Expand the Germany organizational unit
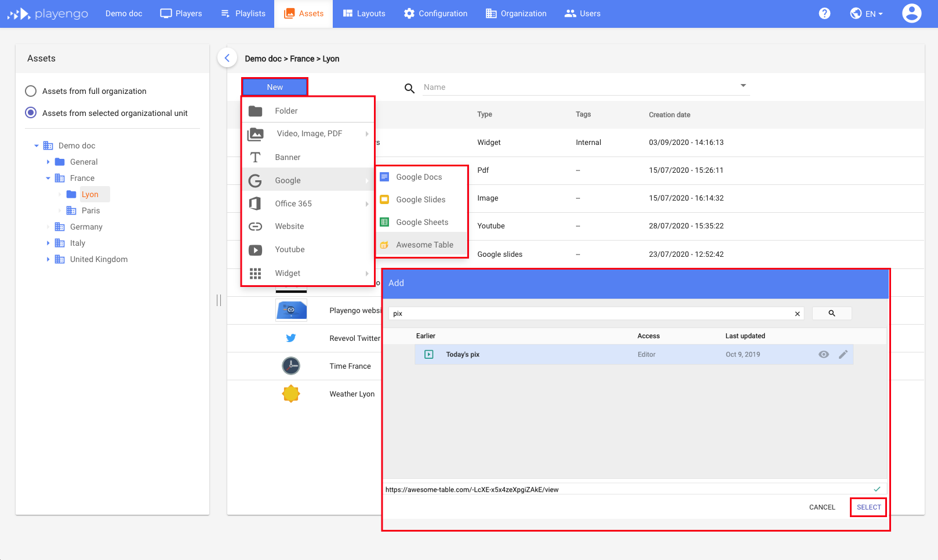This screenshot has height=560, width=938. pos(49,226)
